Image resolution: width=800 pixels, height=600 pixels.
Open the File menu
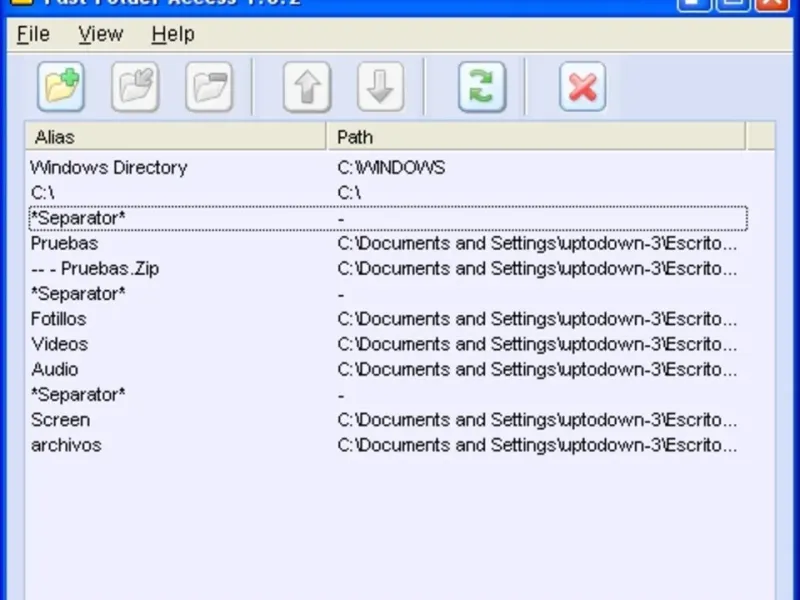pos(33,34)
